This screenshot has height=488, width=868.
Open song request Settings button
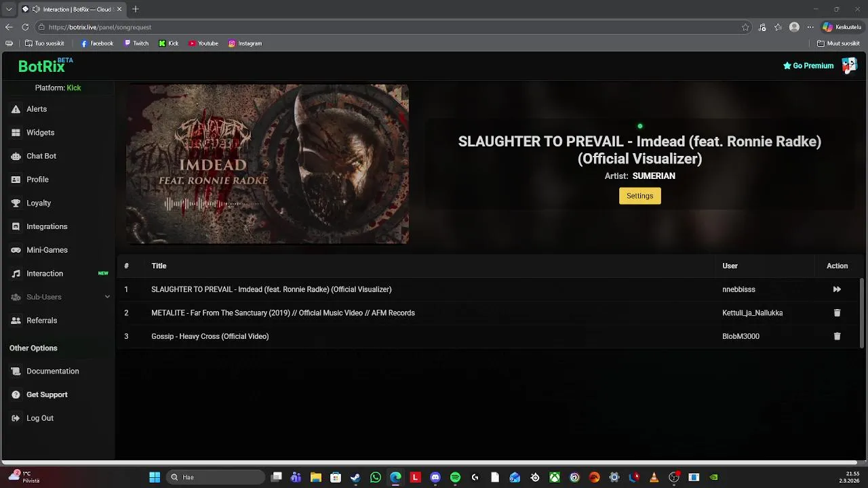[x=639, y=196]
